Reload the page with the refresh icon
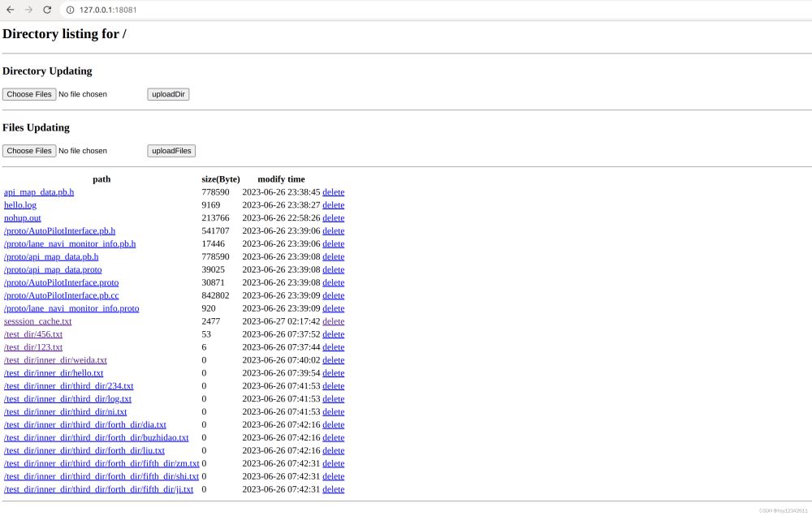 point(47,10)
